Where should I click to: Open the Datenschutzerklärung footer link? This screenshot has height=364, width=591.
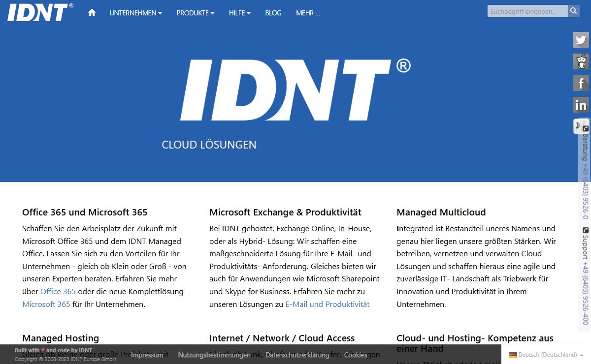[x=297, y=355]
